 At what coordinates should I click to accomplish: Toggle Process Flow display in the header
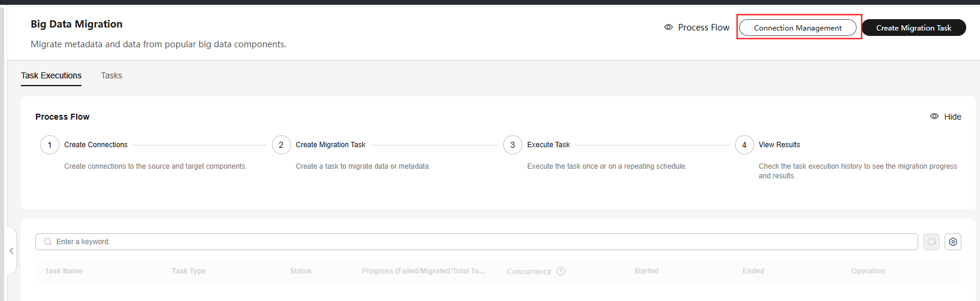click(697, 28)
